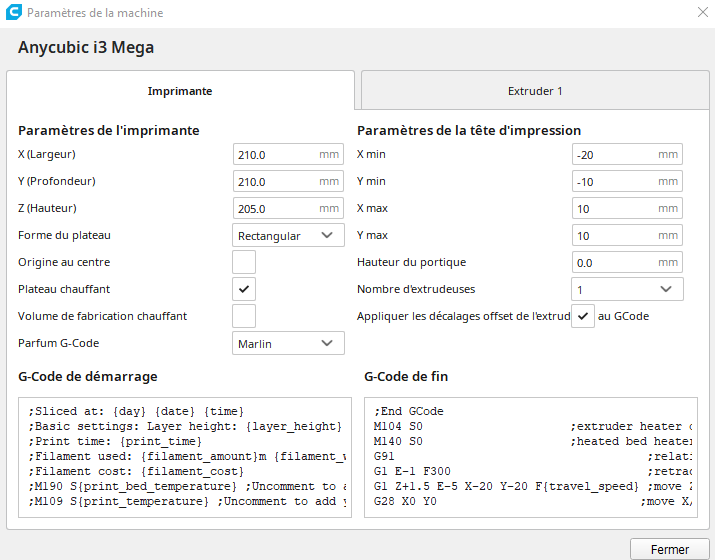Screen dimensions: 715x560
Task: Disable the Plateau chauffant checkbox
Action: (244, 289)
